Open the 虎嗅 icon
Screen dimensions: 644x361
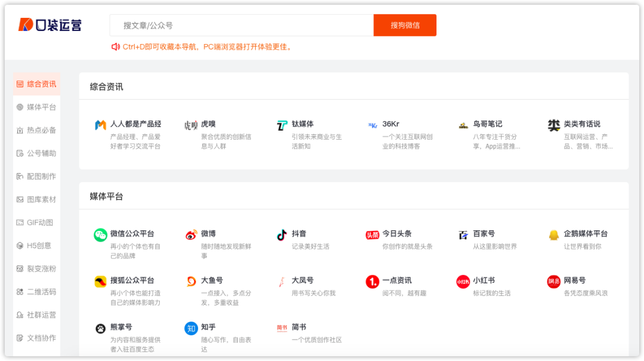[x=191, y=125]
